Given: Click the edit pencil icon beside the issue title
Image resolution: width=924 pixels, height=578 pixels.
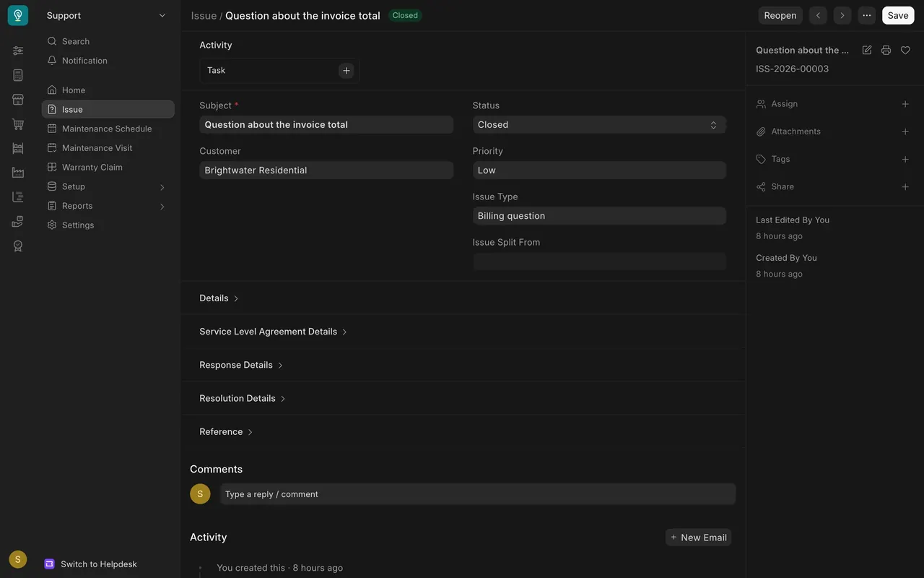Looking at the screenshot, I should 867,50.
